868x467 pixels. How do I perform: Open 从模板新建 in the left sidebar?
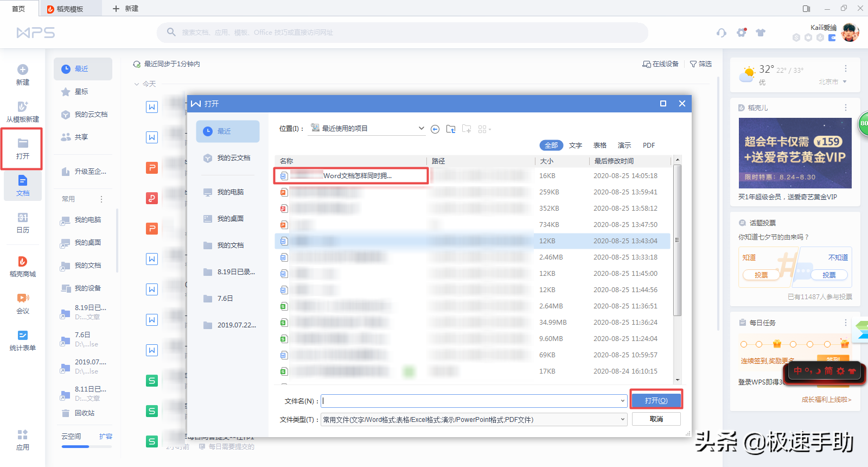click(x=23, y=112)
